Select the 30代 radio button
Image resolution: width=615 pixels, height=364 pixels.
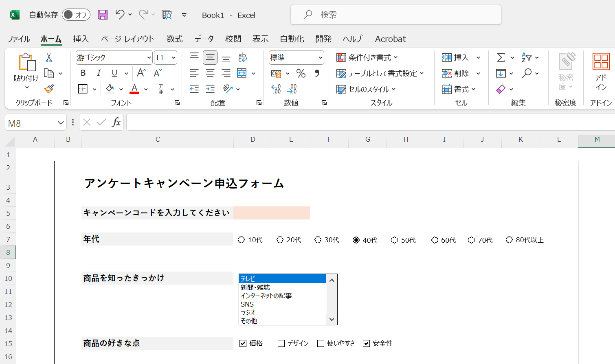[x=317, y=240]
